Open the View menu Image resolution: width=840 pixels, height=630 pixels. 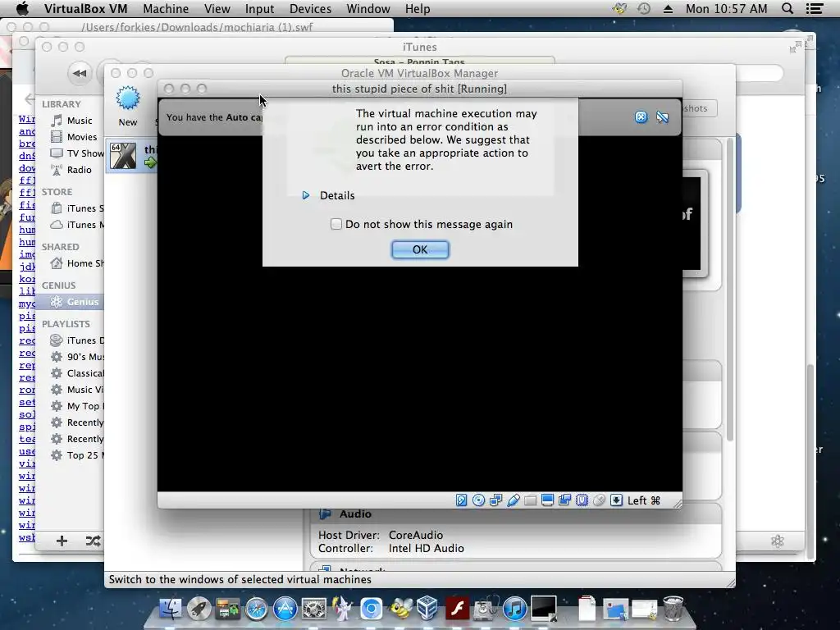(217, 8)
